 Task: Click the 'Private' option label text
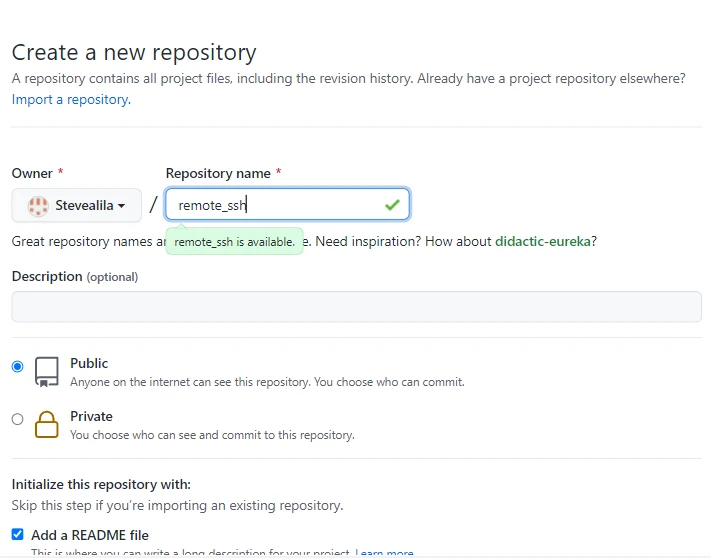[91, 416]
